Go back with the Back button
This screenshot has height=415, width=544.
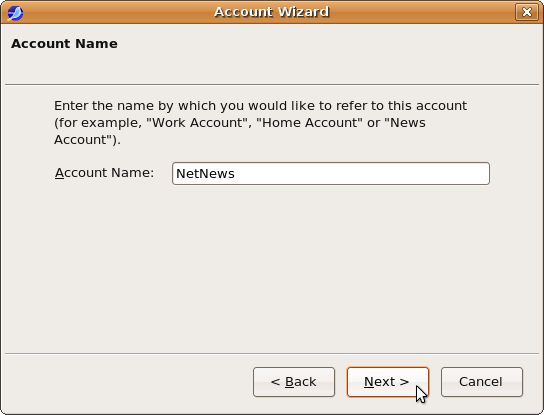click(x=294, y=382)
